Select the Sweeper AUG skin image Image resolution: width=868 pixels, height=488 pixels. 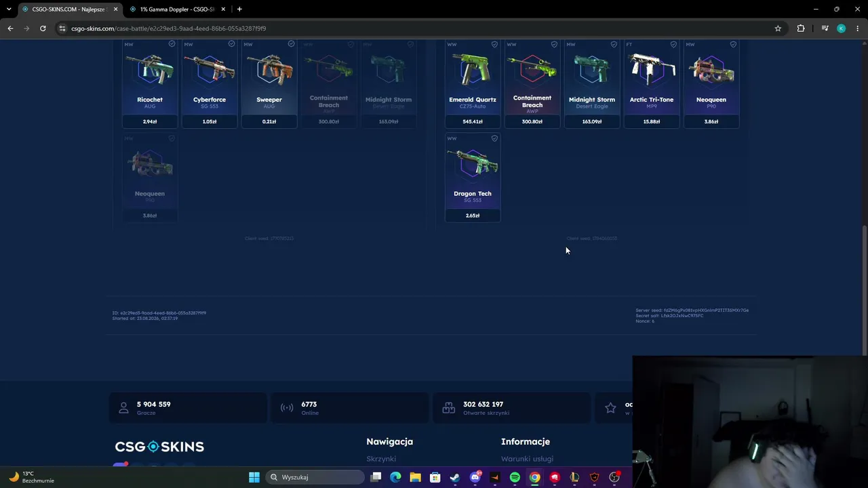click(x=269, y=69)
